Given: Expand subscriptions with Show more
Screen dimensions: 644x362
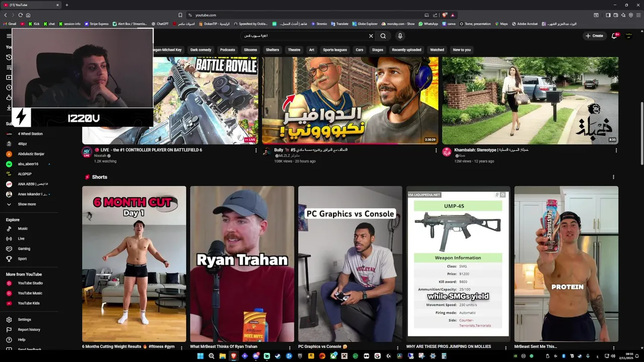Looking at the screenshot, I should pos(27,204).
